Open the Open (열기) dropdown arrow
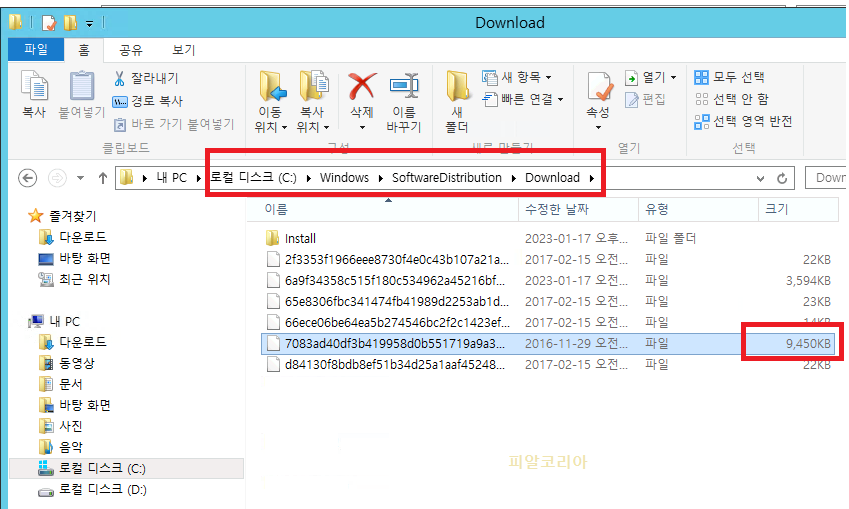The width and height of the screenshot is (849, 509). [x=673, y=78]
